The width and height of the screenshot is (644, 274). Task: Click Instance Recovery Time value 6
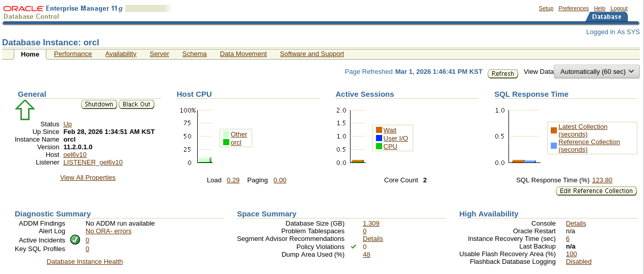coord(568,239)
